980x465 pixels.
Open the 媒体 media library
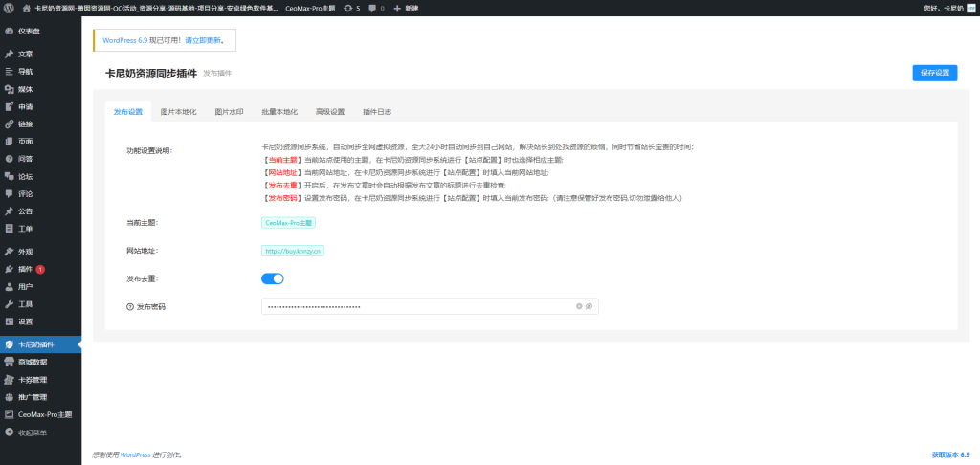pyautogui.click(x=40, y=89)
